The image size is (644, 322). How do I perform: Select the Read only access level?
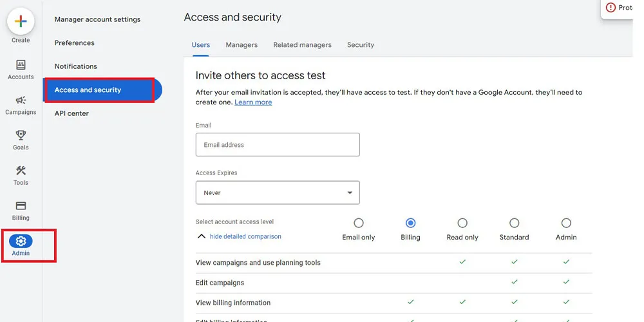pos(462,223)
